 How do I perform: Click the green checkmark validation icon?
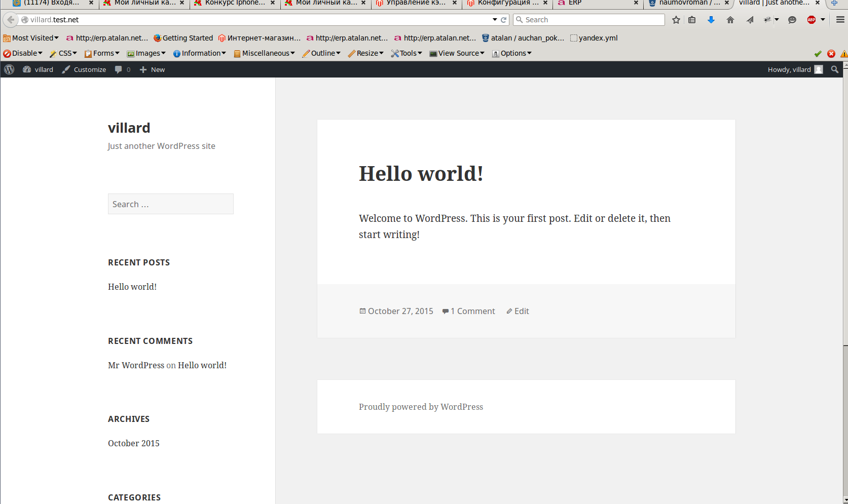[x=818, y=54]
